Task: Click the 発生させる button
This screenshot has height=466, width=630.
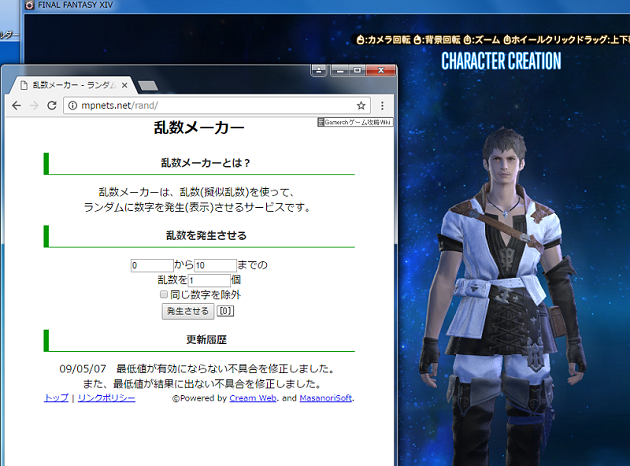Action: (188, 311)
